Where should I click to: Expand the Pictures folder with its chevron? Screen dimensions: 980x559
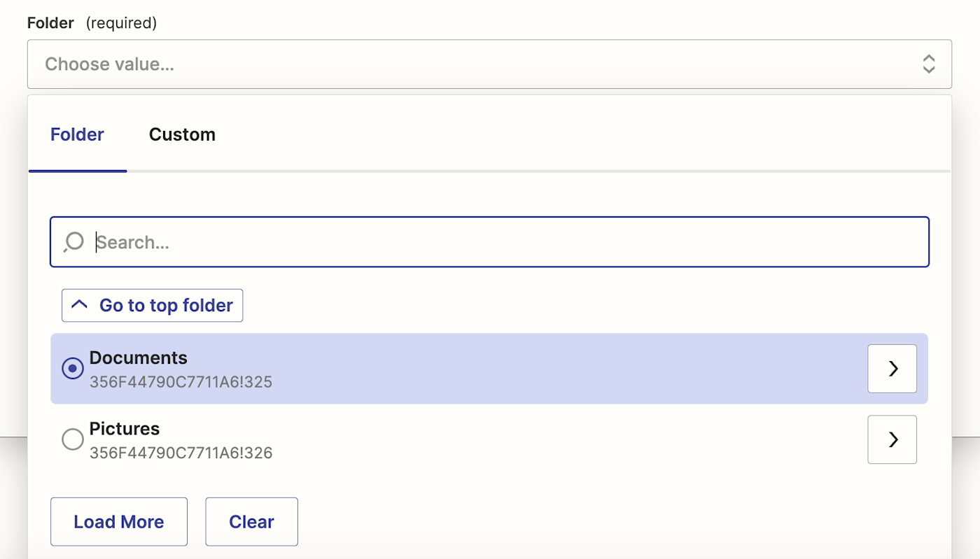892,439
